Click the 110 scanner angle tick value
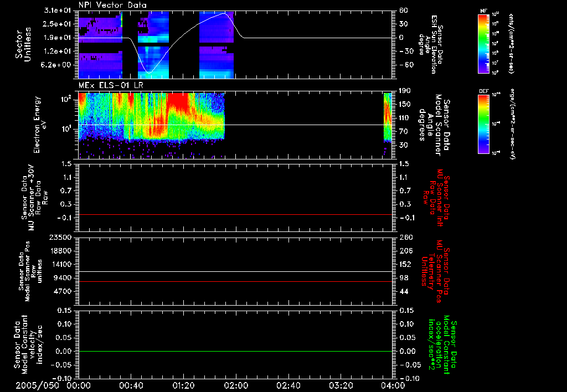567x392 pixels. tap(405, 118)
